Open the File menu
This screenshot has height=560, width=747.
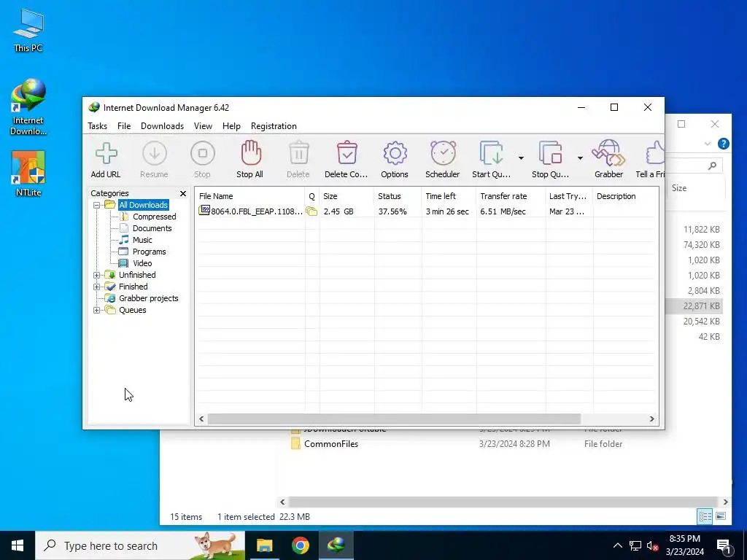pos(124,126)
